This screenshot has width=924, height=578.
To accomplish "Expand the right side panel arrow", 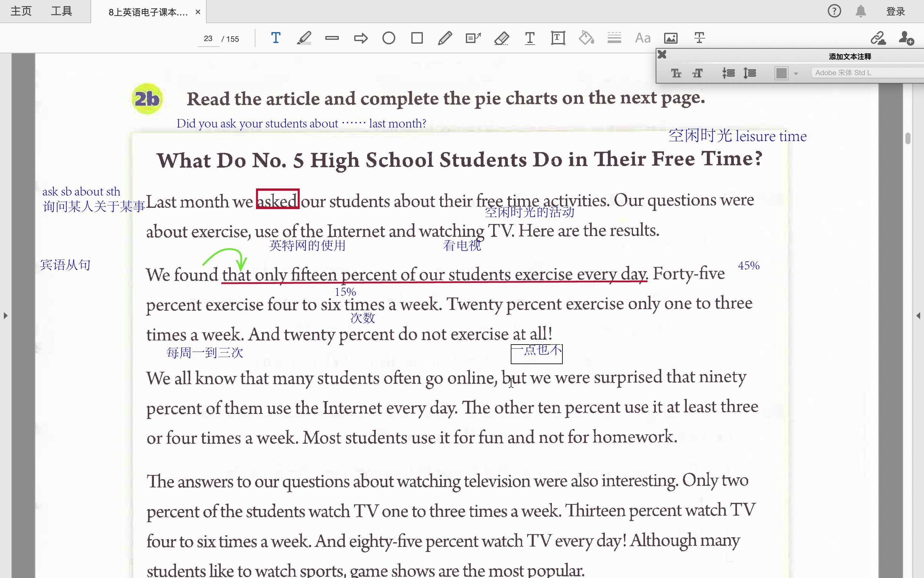I will coord(918,316).
